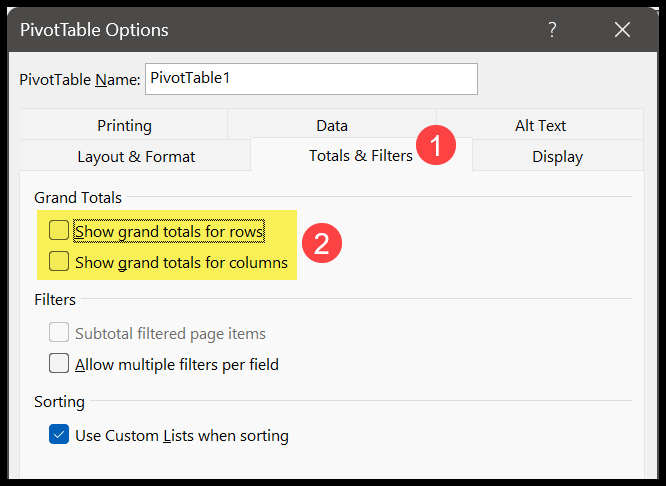
Task: Click the PivotTable Options title text
Action: click(94, 30)
